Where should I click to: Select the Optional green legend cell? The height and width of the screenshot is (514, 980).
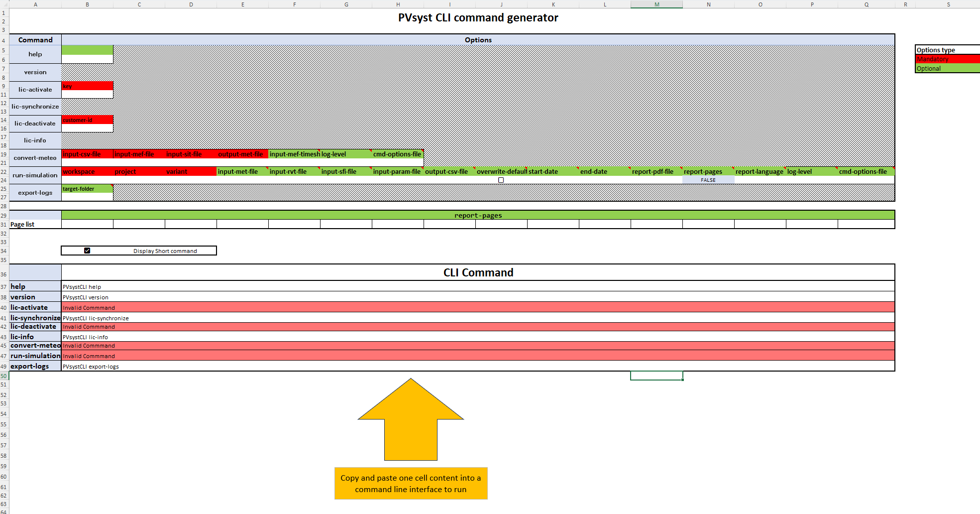point(948,68)
